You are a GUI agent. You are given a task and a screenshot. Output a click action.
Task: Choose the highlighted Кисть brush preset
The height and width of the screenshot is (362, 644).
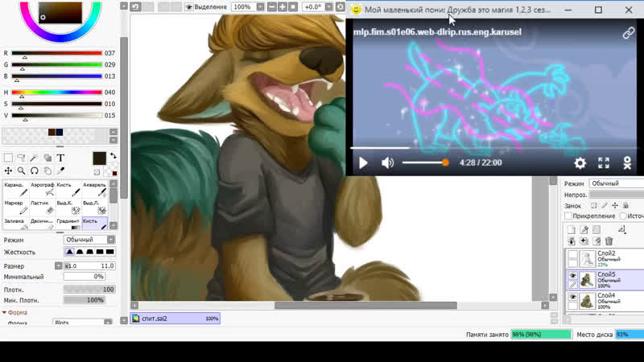pos(94,224)
